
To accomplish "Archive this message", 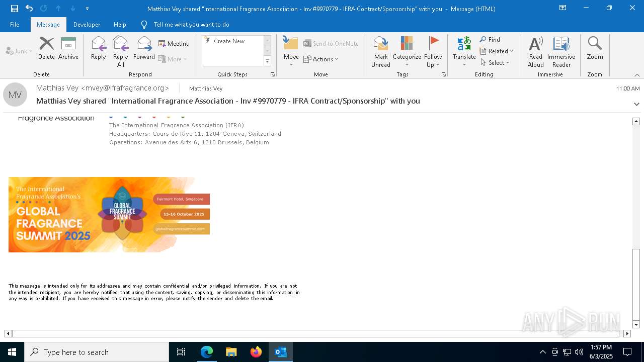I will point(68,49).
